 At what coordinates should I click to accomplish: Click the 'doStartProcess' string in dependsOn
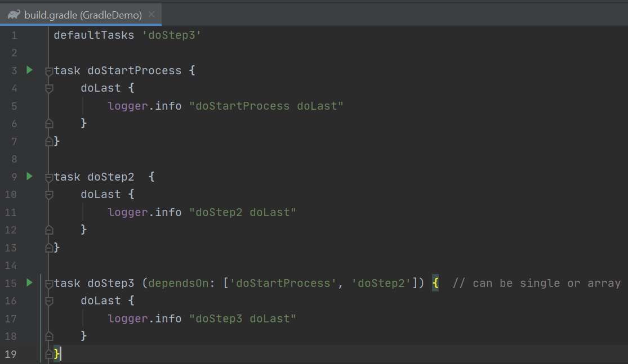[283, 283]
